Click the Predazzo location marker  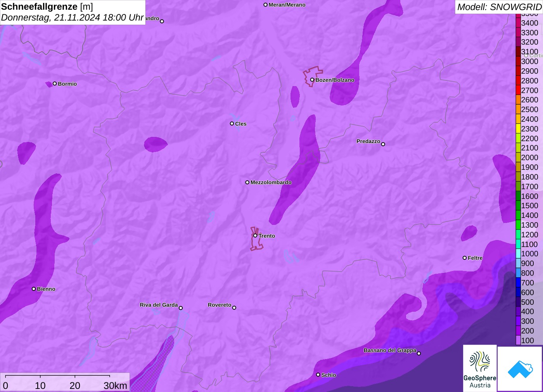click(383, 144)
